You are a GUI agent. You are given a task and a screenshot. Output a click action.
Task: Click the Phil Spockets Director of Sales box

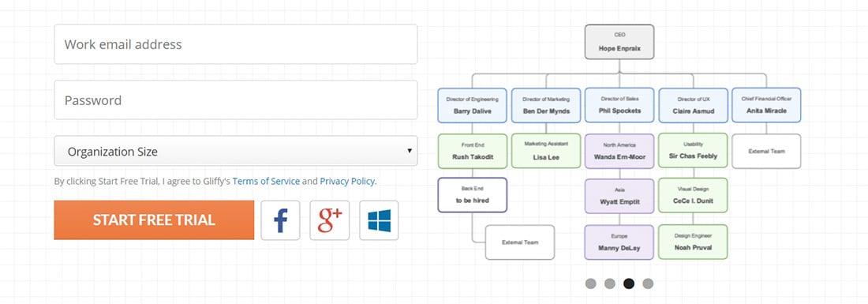pos(619,105)
